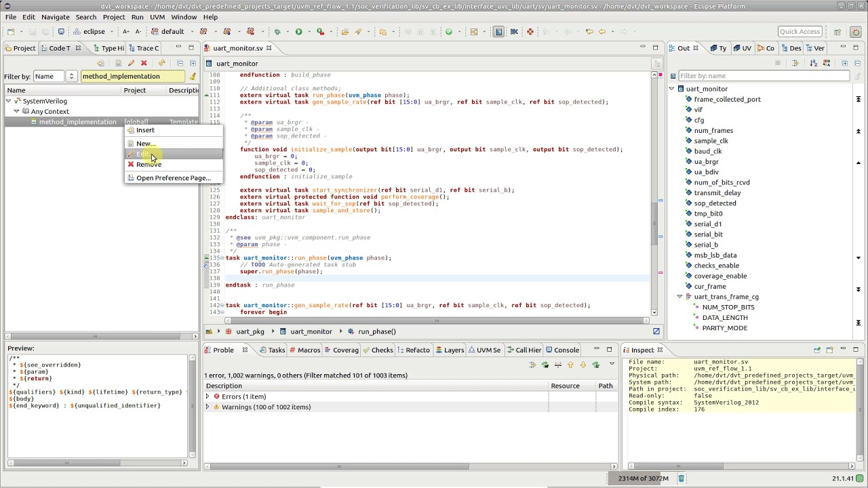Switch to the Macros tab
This screenshot has height=488, width=868.
tap(304, 350)
